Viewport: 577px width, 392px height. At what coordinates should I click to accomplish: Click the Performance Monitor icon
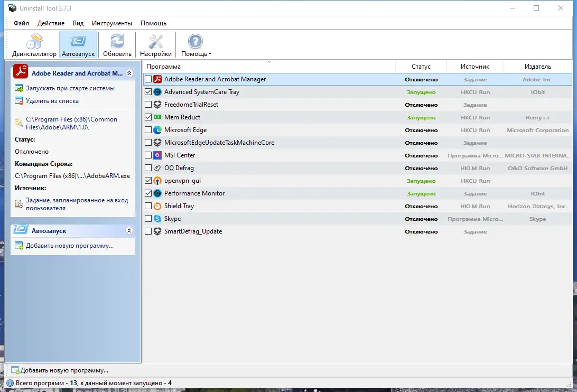pyautogui.click(x=157, y=193)
